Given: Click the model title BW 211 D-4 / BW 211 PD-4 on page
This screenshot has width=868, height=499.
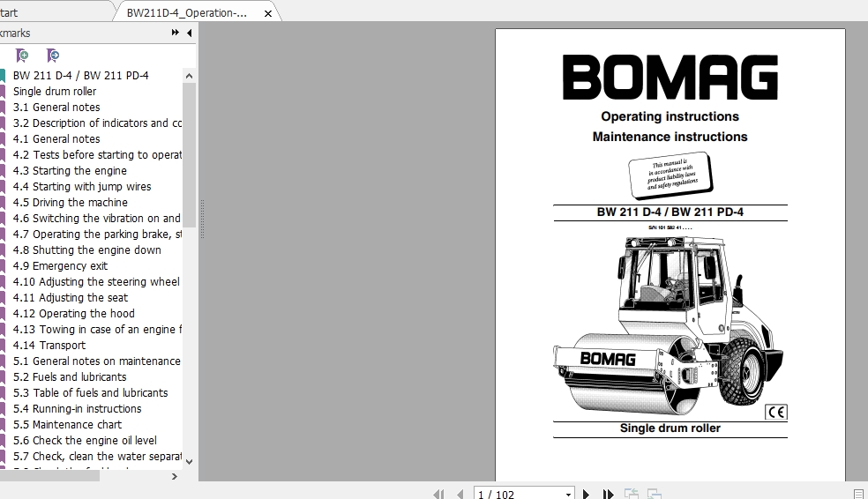Looking at the screenshot, I should tap(670, 212).
